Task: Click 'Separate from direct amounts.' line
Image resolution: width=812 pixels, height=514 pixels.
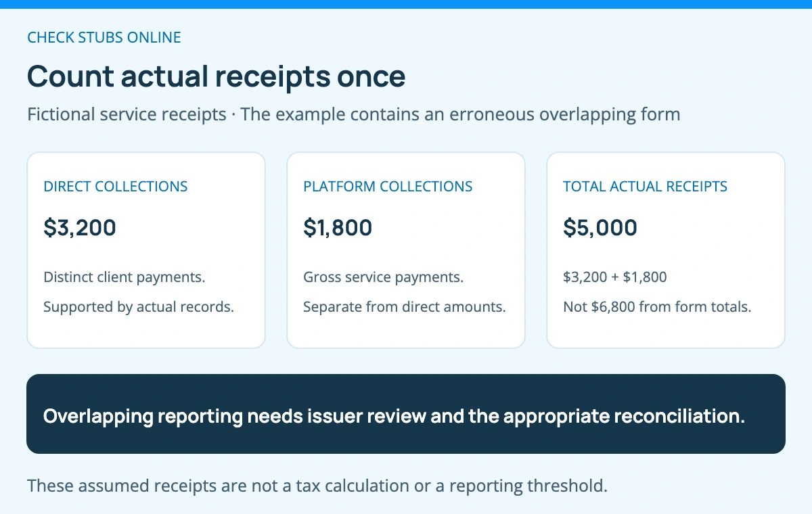Action: click(x=405, y=307)
